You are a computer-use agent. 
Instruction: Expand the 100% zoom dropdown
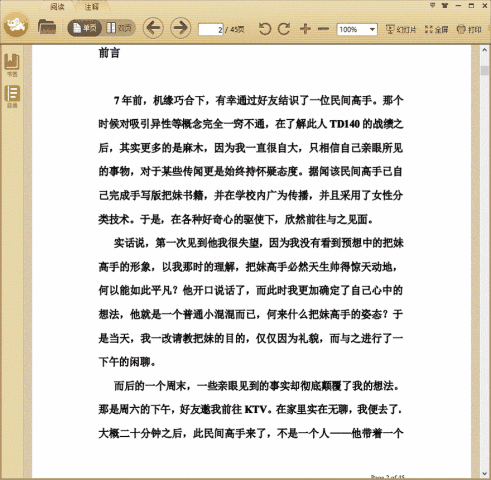[x=372, y=29]
